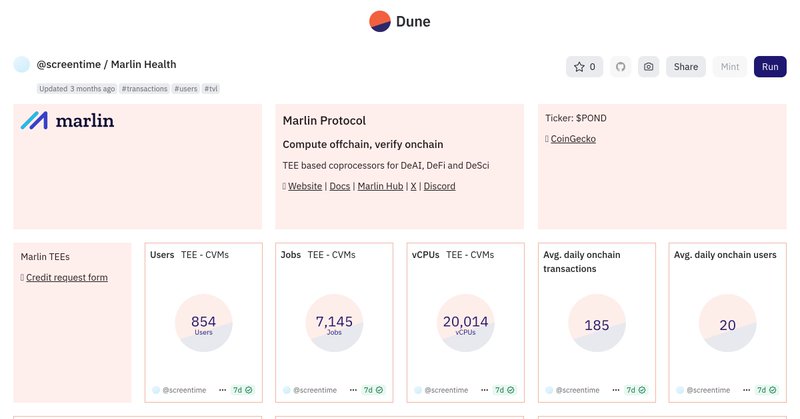
Task: Open the vCPUs TEE - CVMs title
Action: [x=453, y=255]
